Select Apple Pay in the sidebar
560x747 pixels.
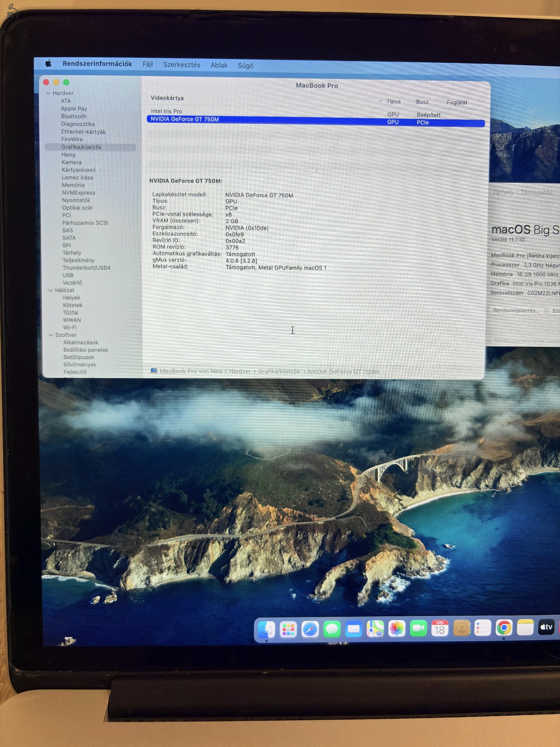pyautogui.click(x=74, y=109)
